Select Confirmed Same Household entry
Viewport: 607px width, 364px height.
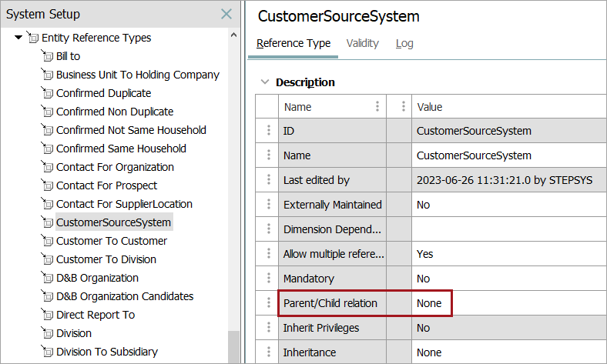121,149
